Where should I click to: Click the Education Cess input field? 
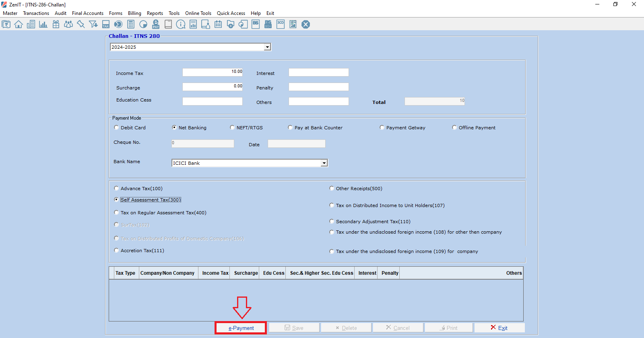pos(213,101)
